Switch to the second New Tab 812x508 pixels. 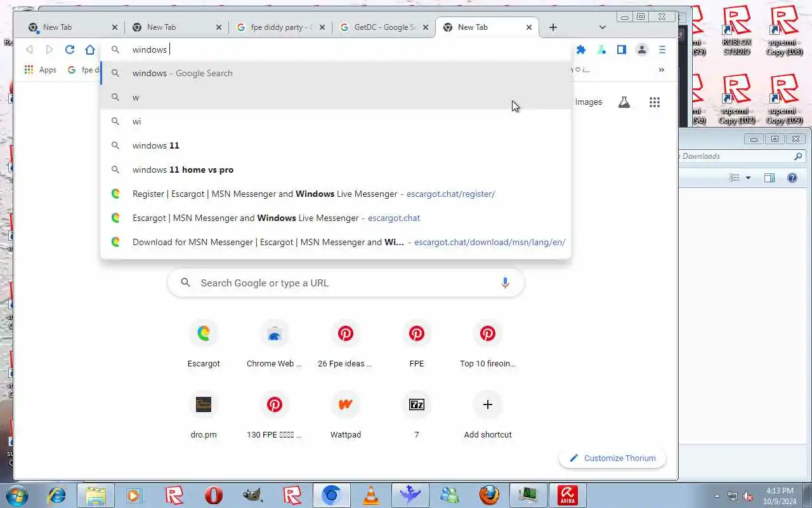[176, 27]
